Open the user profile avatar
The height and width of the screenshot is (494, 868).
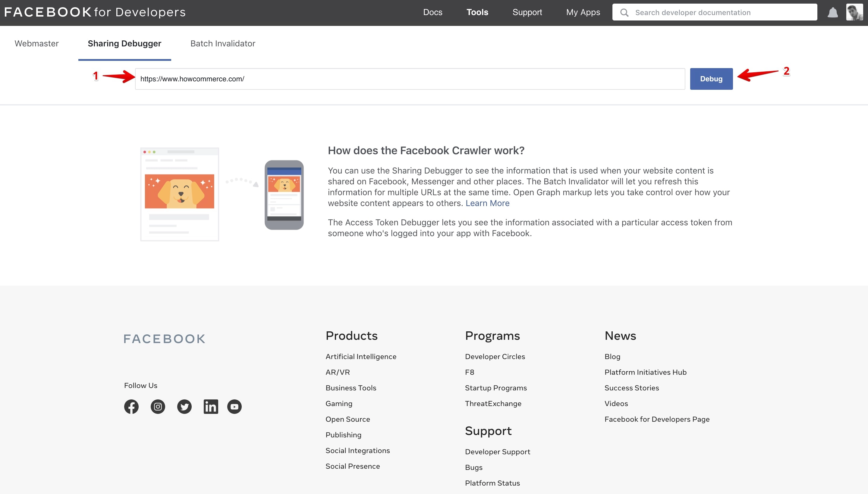(854, 12)
